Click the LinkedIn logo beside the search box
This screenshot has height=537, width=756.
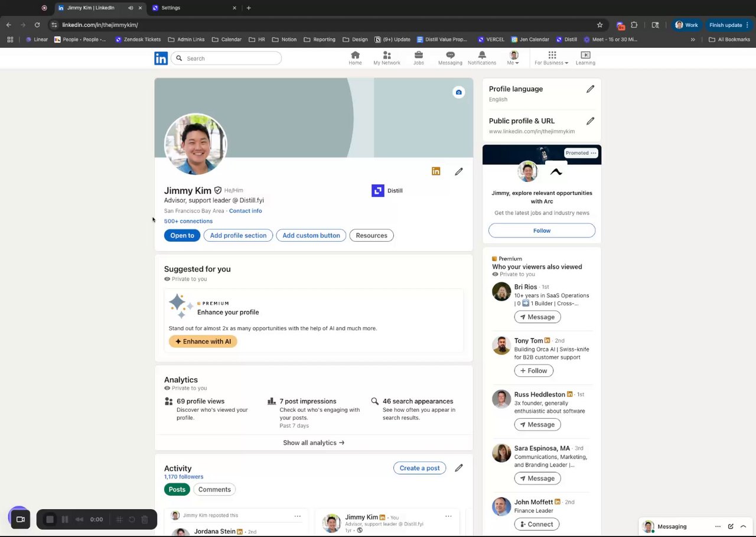click(x=161, y=58)
